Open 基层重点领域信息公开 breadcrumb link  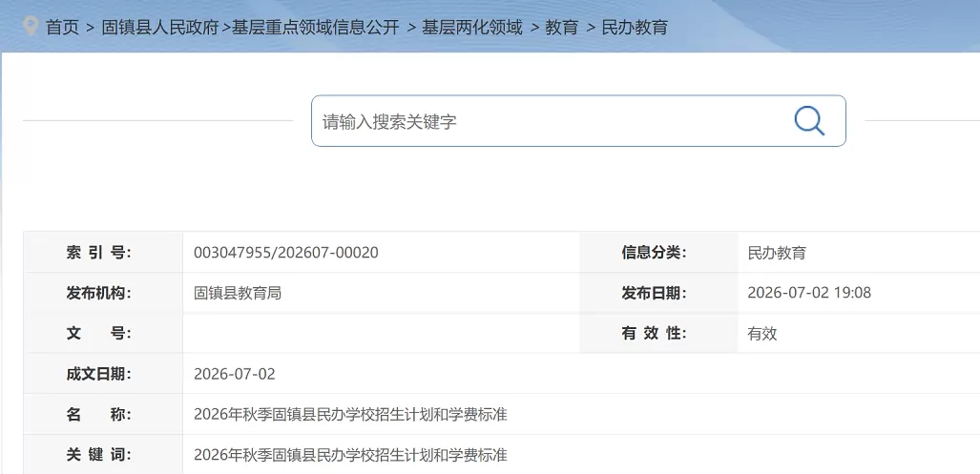[x=316, y=28]
